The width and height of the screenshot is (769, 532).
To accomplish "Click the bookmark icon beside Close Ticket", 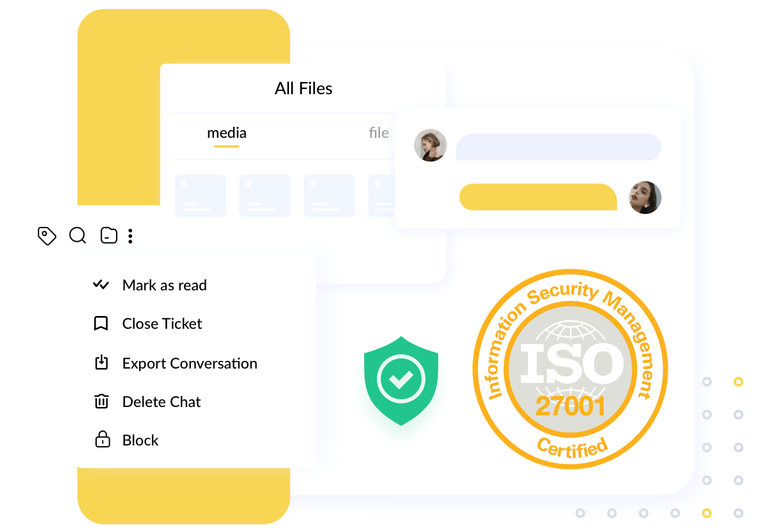I will click(101, 324).
